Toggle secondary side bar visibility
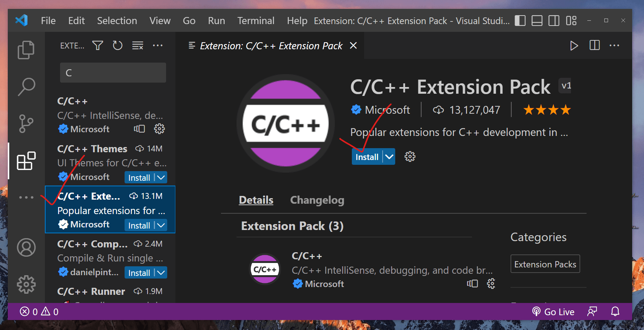This screenshot has height=330, width=644. click(x=554, y=21)
